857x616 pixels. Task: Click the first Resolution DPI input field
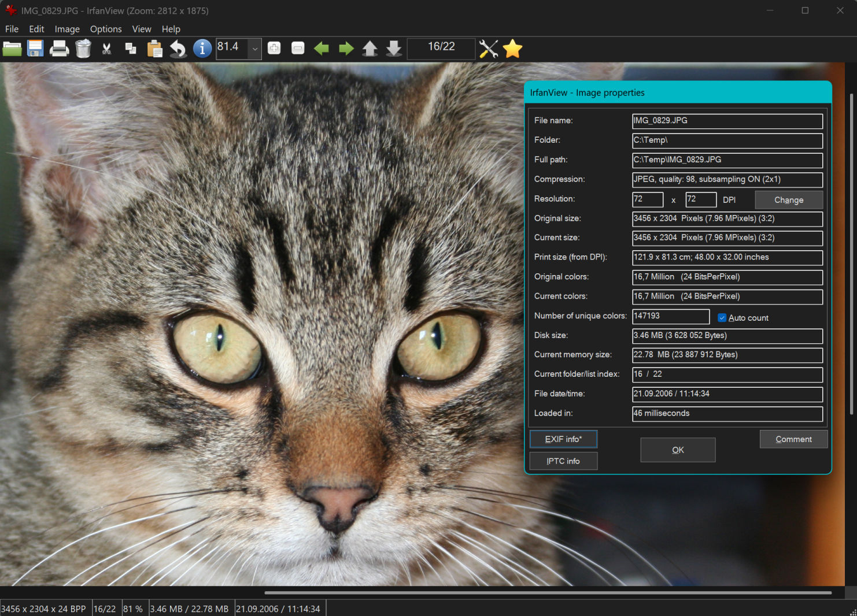click(x=647, y=199)
